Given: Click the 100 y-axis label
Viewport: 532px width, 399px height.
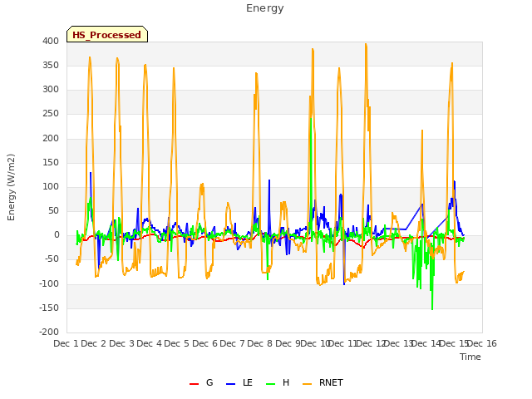Looking at the screenshot, I should tap(51, 186).
